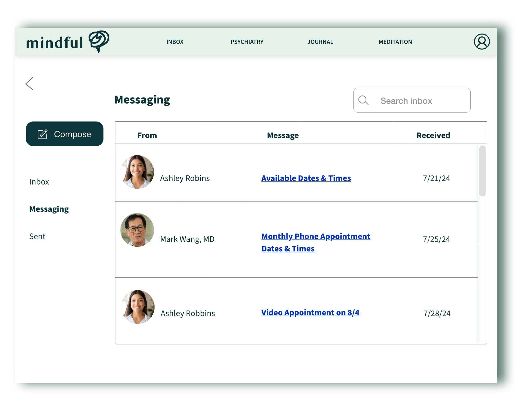Click the pencil icon on Compose
Screen dimensions: 521x420
(x=43, y=134)
